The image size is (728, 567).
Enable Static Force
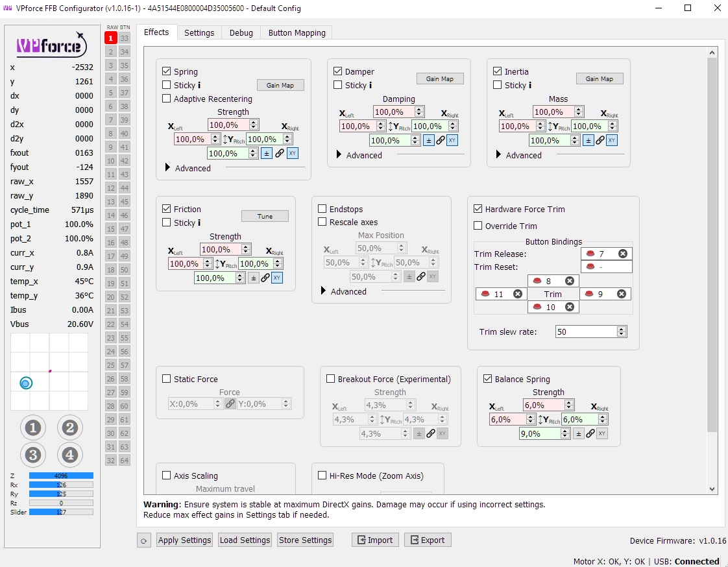tap(167, 378)
